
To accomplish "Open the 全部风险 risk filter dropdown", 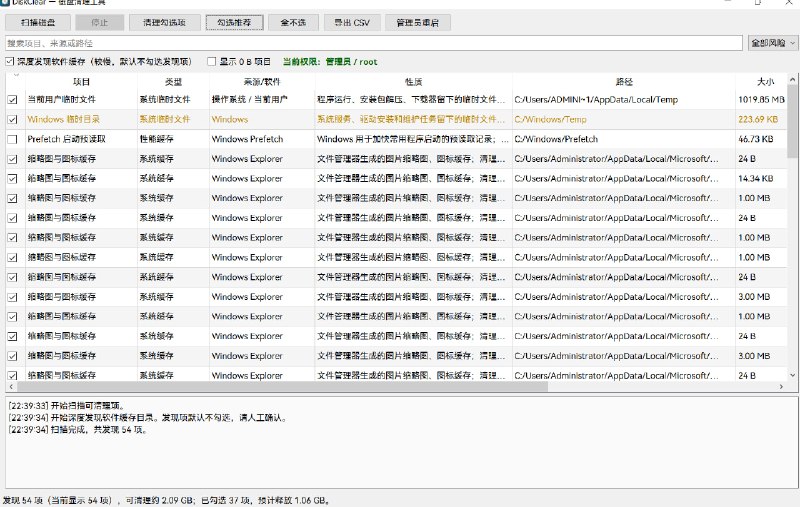I will (x=772, y=43).
